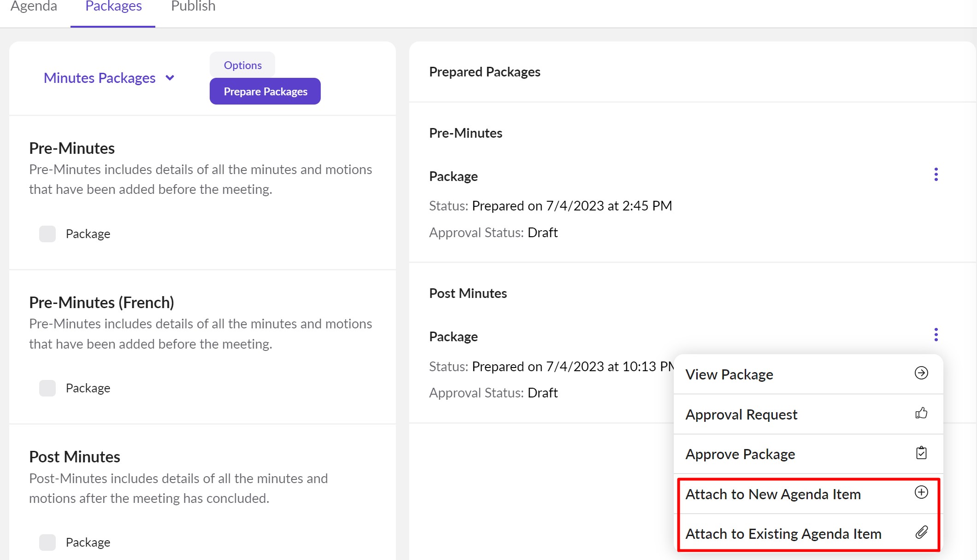Viewport: 977px width, 560px height.
Task: Click the Prepare Packages button
Action: 265,91
